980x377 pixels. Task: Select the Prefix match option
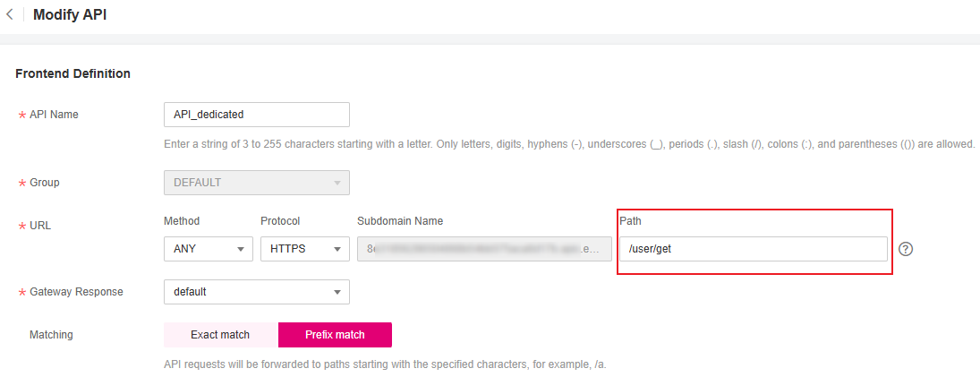click(335, 335)
